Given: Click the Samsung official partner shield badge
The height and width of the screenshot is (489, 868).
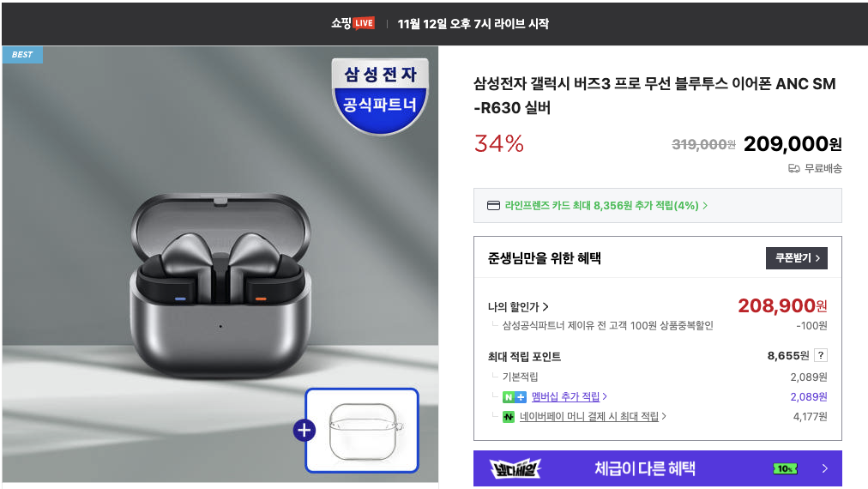Looking at the screenshot, I should pyautogui.click(x=380, y=96).
